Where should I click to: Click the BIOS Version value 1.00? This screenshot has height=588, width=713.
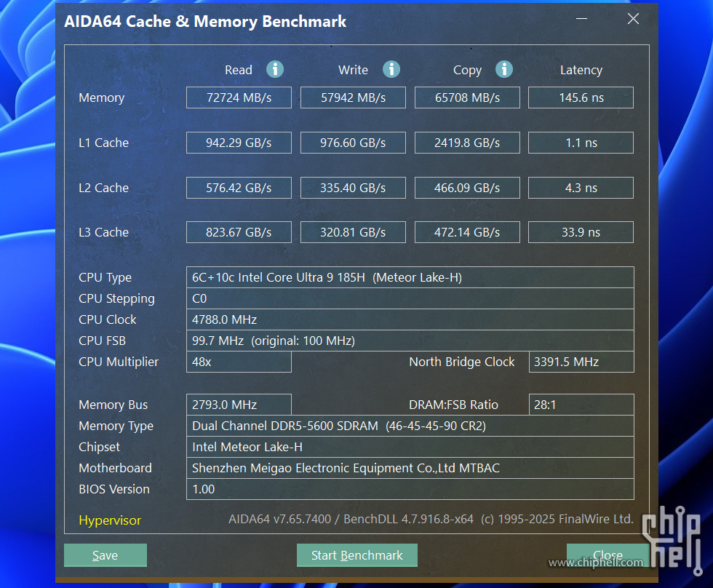(410, 489)
